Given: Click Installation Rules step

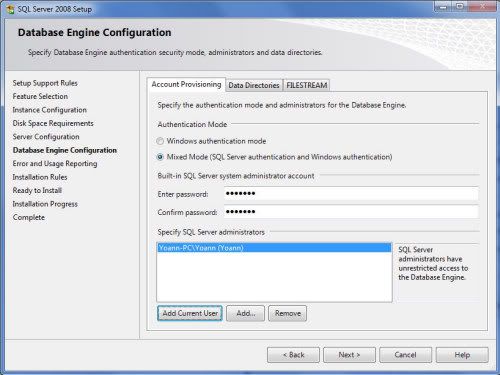Looking at the screenshot, I should point(40,177).
